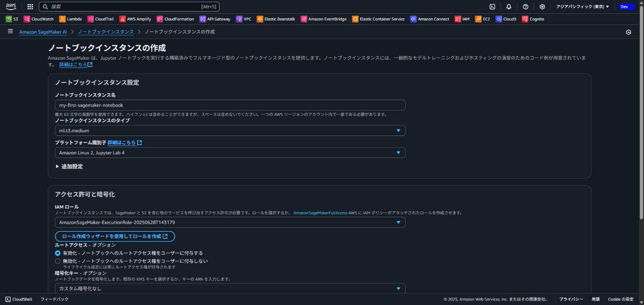Open the Elastic Container Service shortcut

[x=378, y=19]
